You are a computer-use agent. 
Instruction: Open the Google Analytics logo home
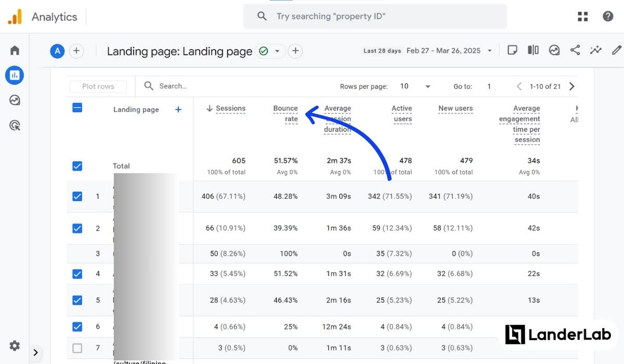pyautogui.click(x=15, y=17)
